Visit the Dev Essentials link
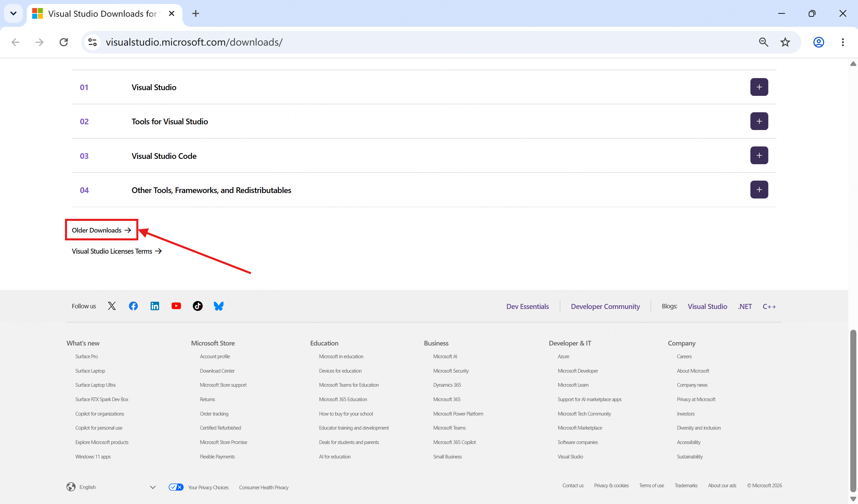858x504 pixels. tap(528, 307)
